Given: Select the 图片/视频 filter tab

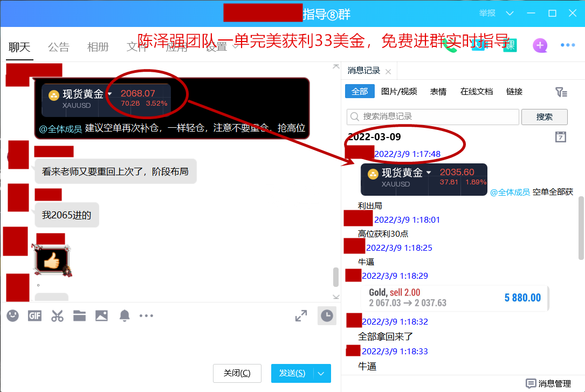Looking at the screenshot, I should pos(399,92).
